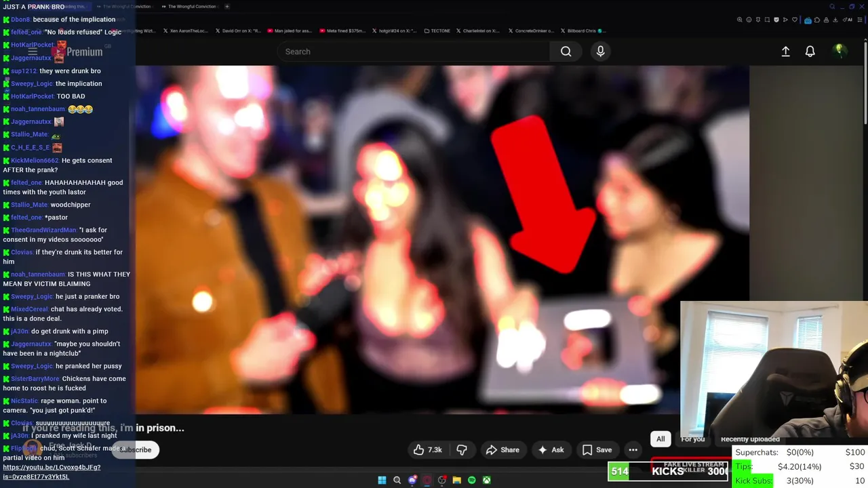The image size is (868, 488).
Task: Subscribe to the channel
Action: [x=136, y=449]
